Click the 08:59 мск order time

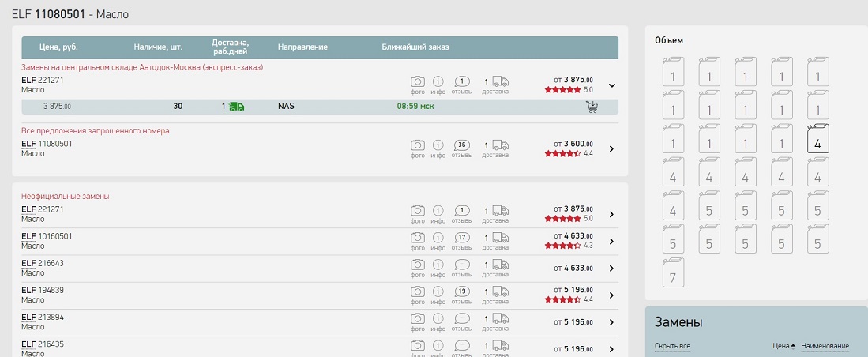point(415,107)
